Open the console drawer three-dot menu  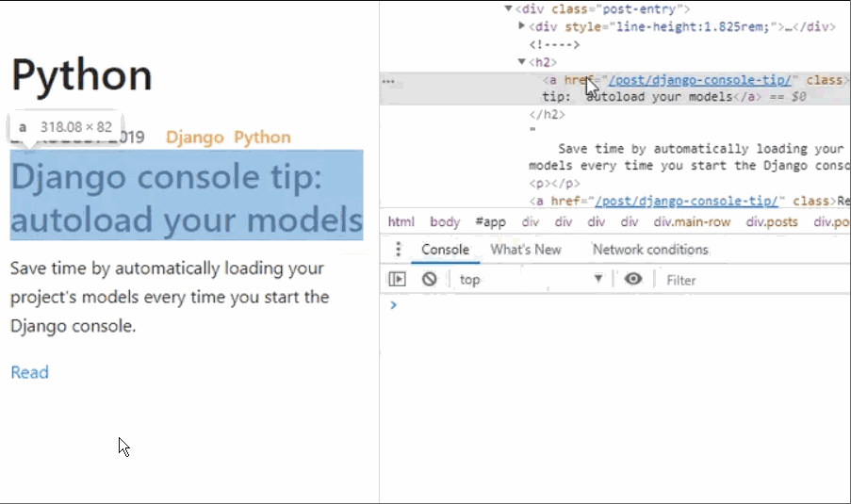tap(399, 249)
